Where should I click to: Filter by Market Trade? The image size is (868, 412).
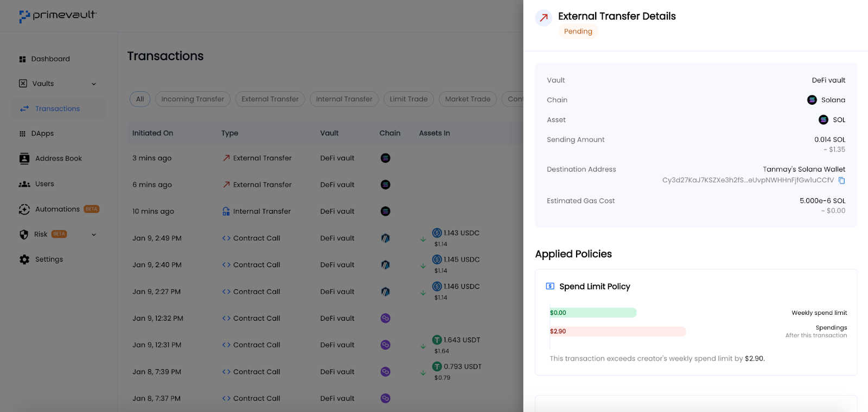click(468, 99)
